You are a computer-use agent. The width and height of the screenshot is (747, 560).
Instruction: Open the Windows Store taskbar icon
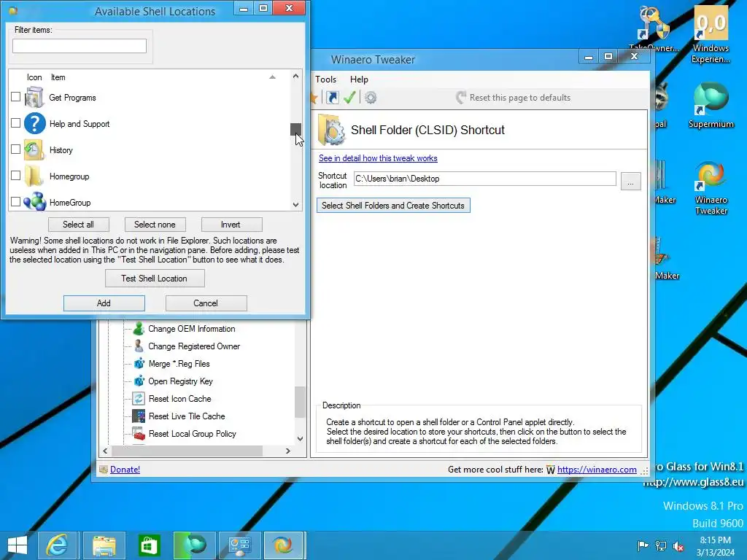[x=149, y=545]
